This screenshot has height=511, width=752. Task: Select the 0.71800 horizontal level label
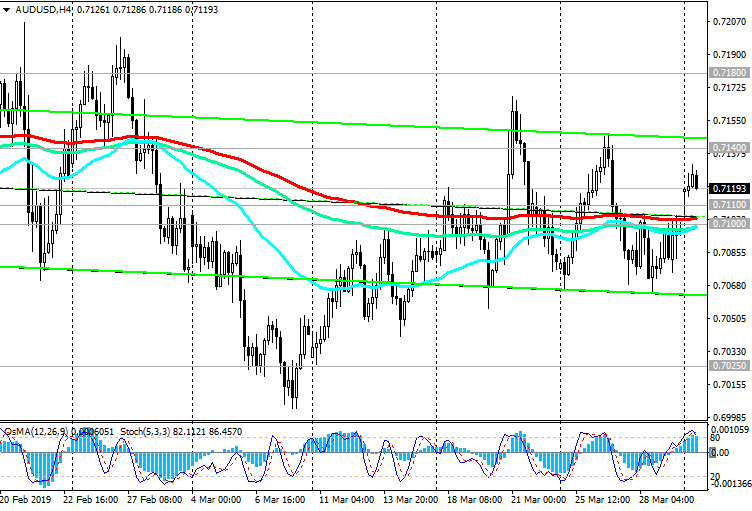pyautogui.click(x=729, y=73)
